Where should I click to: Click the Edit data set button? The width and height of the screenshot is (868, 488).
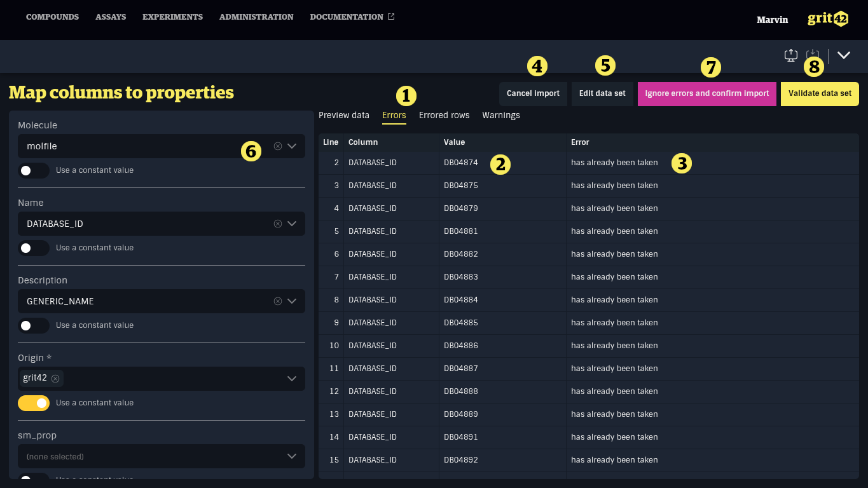(602, 93)
